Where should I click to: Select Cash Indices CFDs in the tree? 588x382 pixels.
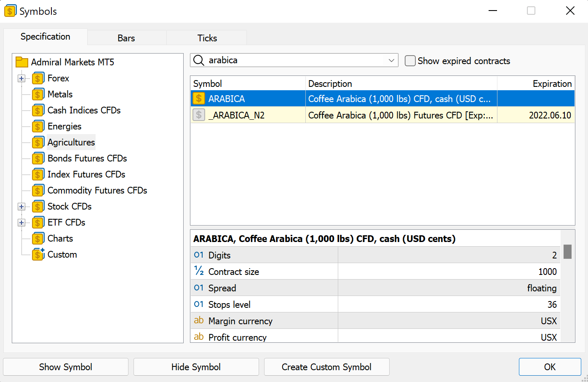[x=84, y=110]
